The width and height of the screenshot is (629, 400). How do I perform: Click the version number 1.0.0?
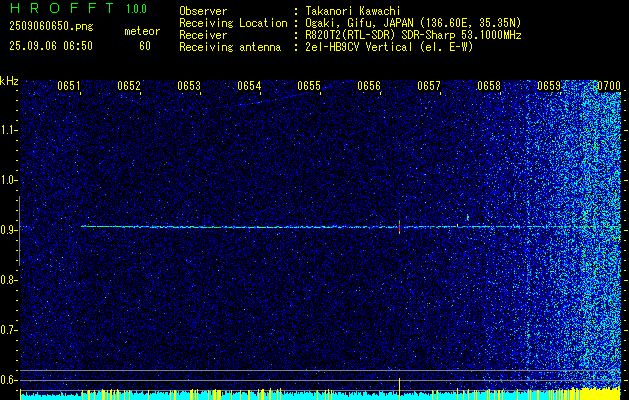tap(136, 9)
